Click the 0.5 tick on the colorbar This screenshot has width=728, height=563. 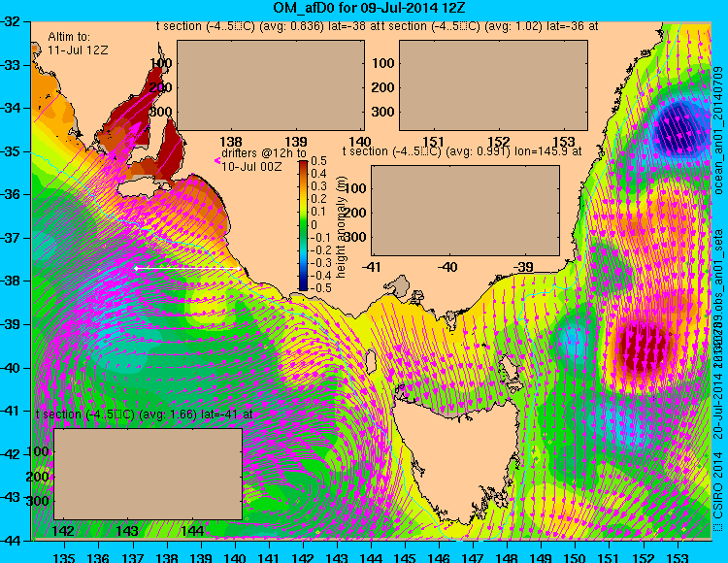coord(319,161)
